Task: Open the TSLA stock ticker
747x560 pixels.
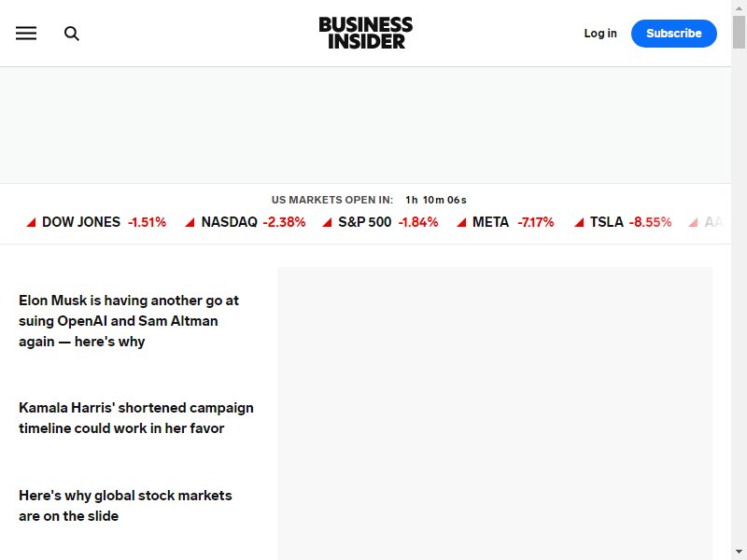Action: tap(623, 222)
